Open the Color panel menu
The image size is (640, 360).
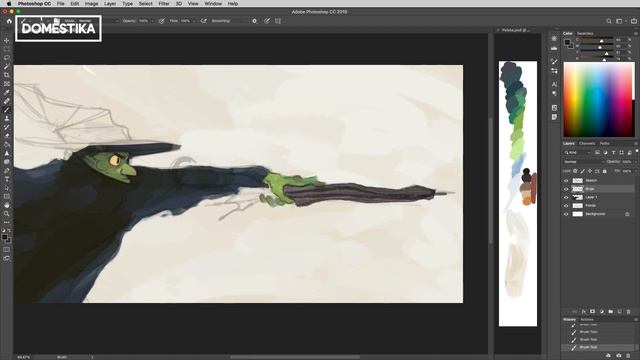[636, 33]
